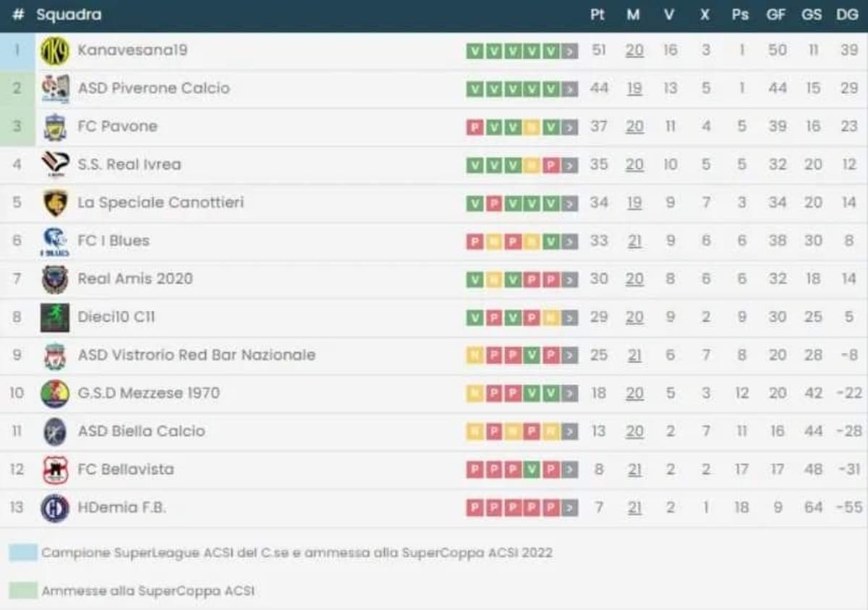Click FC I Blues' 21 matches link
This screenshot has width=868, height=610.
634,240
